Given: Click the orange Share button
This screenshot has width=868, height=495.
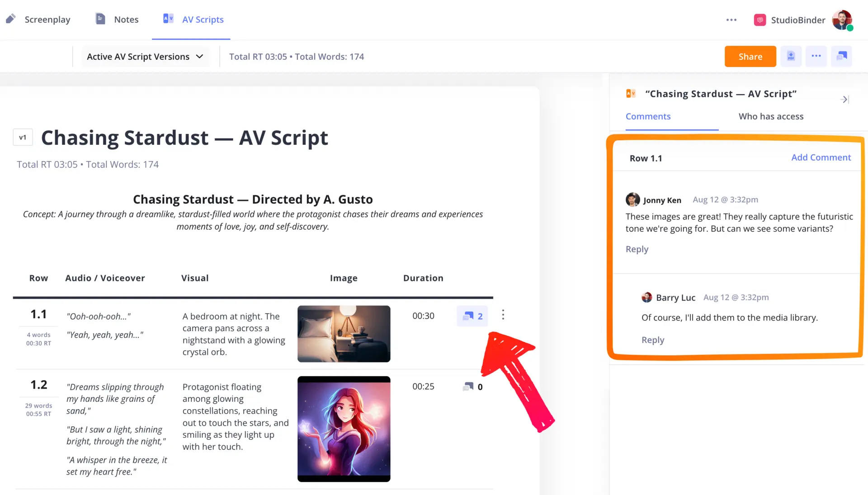Looking at the screenshot, I should tap(750, 57).
